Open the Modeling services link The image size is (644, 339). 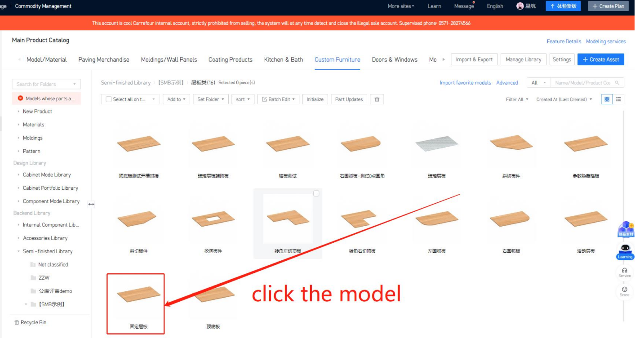606,41
